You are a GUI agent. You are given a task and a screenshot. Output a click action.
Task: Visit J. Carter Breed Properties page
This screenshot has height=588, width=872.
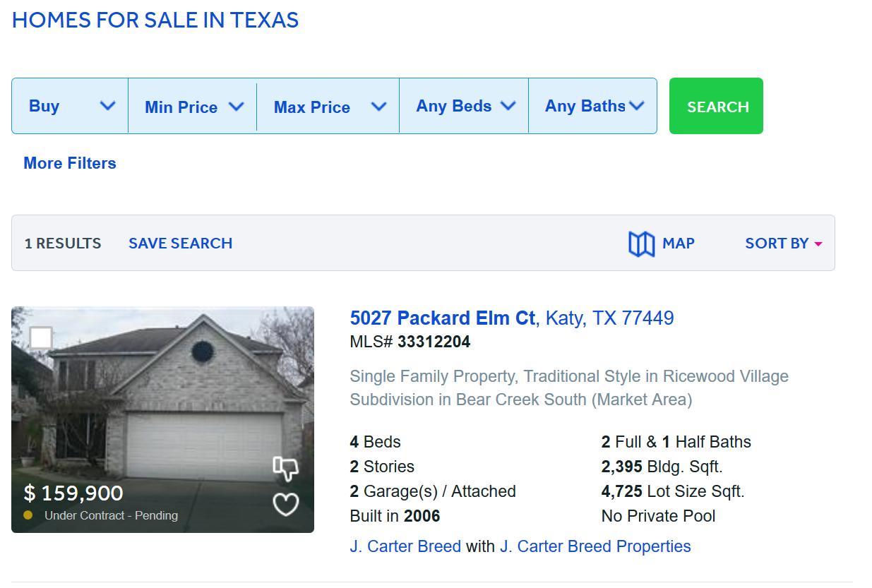[595, 546]
